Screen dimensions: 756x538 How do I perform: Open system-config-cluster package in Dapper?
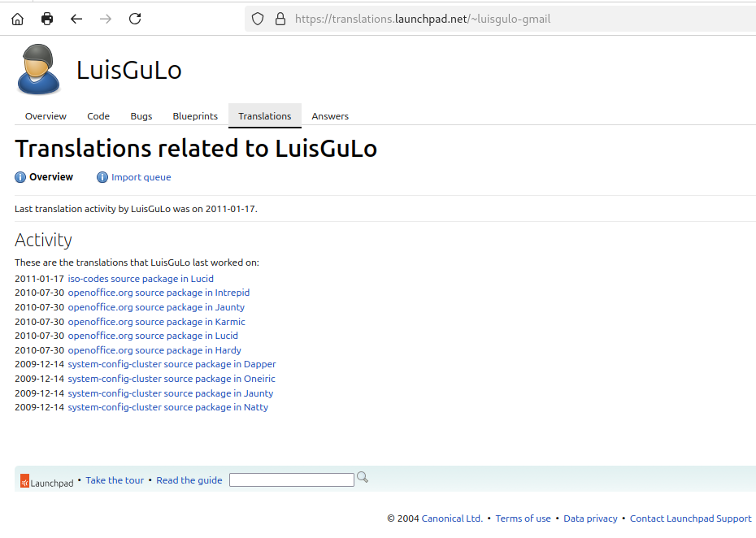pyautogui.click(x=172, y=364)
